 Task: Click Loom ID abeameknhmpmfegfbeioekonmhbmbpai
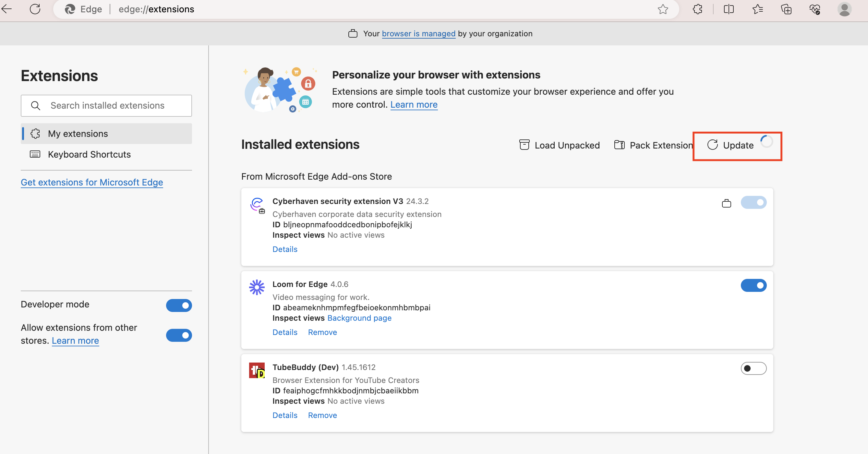(x=356, y=307)
